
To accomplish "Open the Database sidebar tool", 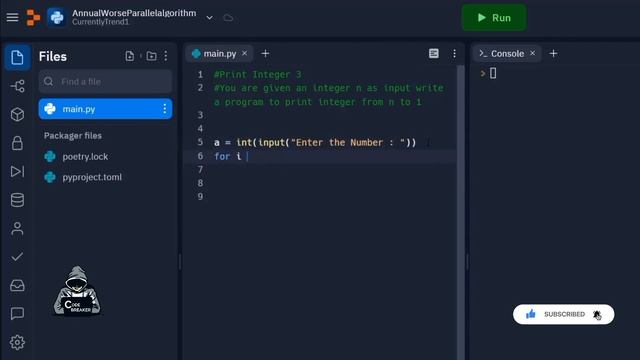I will point(17,200).
